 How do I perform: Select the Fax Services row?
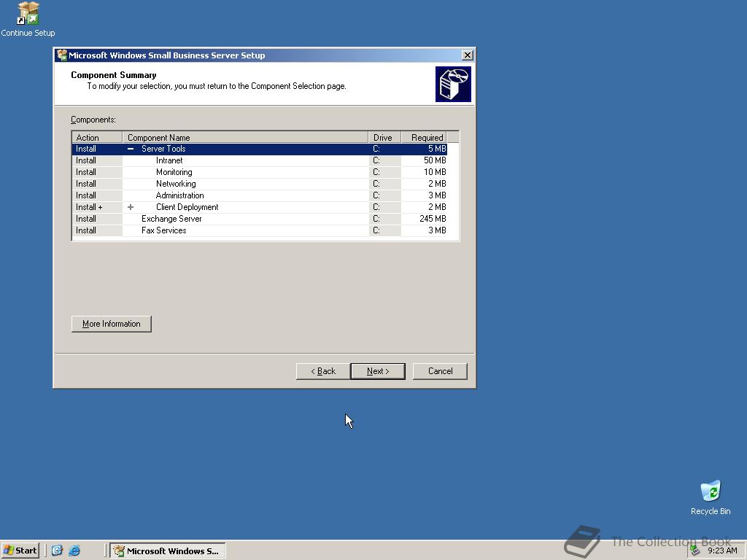[x=260, y=230]
